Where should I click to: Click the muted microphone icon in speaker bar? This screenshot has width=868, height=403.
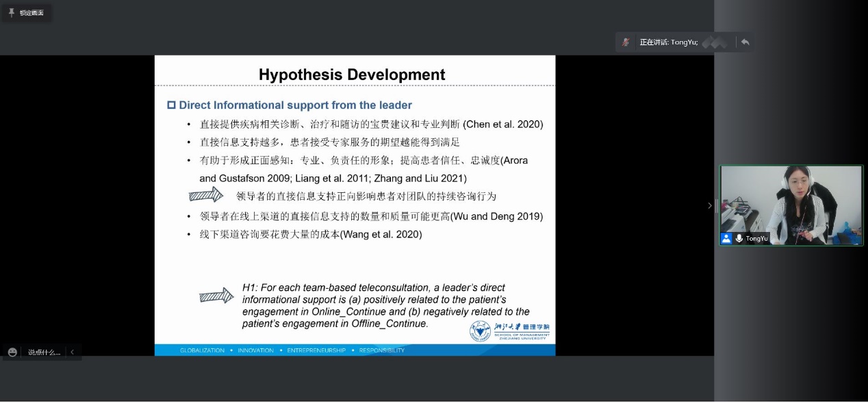(x=626, y=42)
